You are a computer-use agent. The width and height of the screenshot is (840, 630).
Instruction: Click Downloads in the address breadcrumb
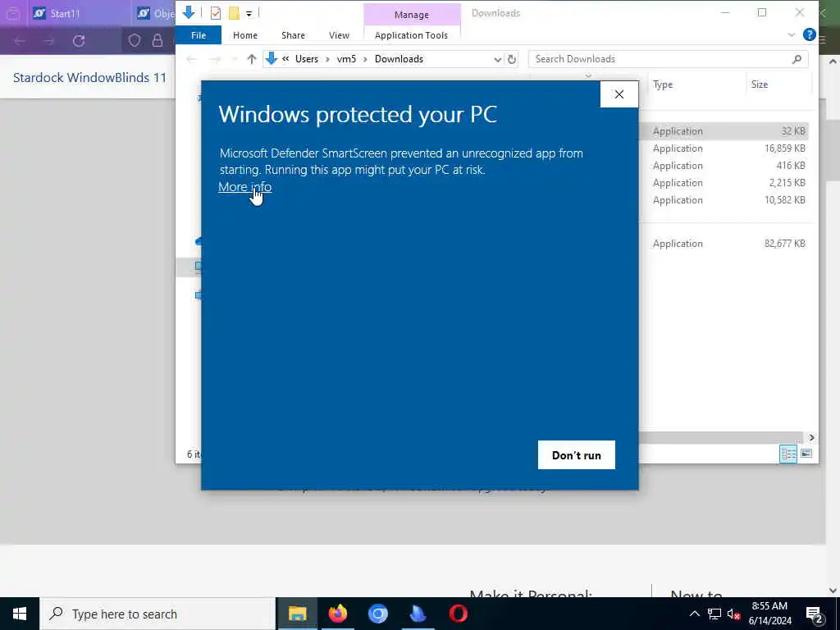pos(399,59)
